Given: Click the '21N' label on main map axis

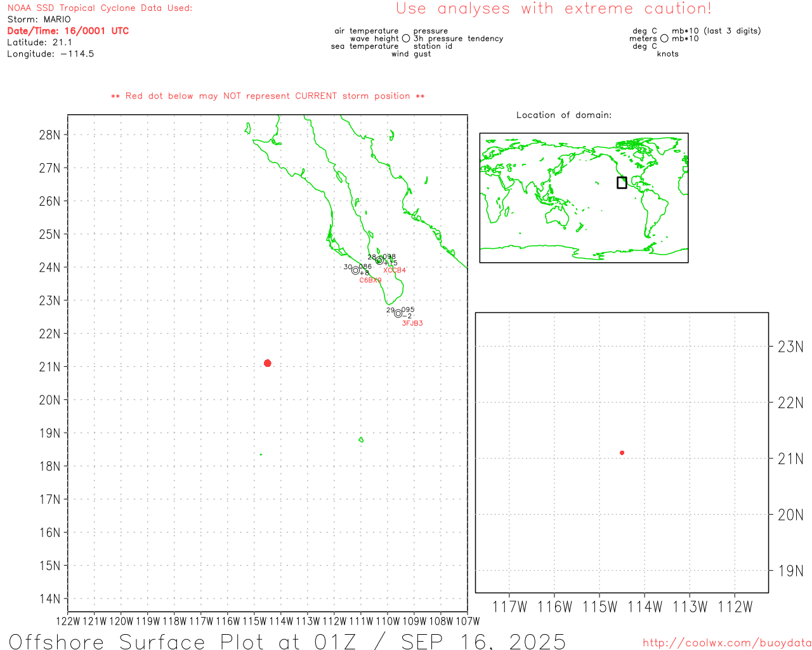Looking at the screenshot, I should click(x=49, y=367).
